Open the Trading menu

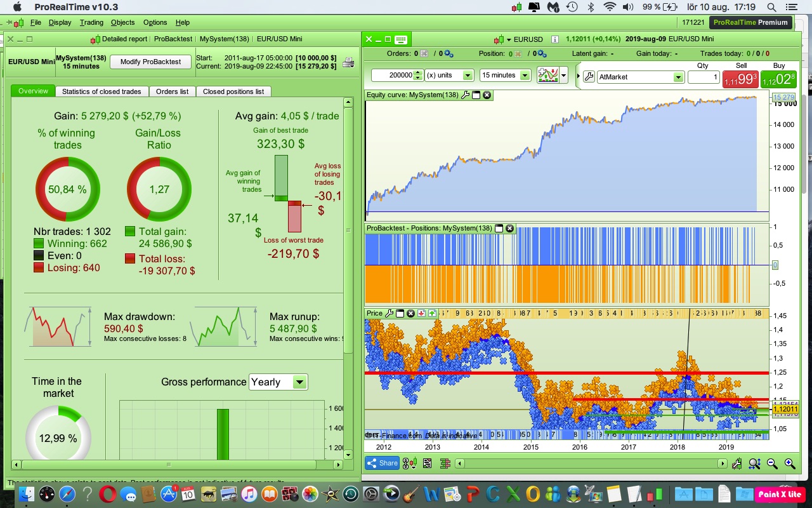tap(91, 22)
